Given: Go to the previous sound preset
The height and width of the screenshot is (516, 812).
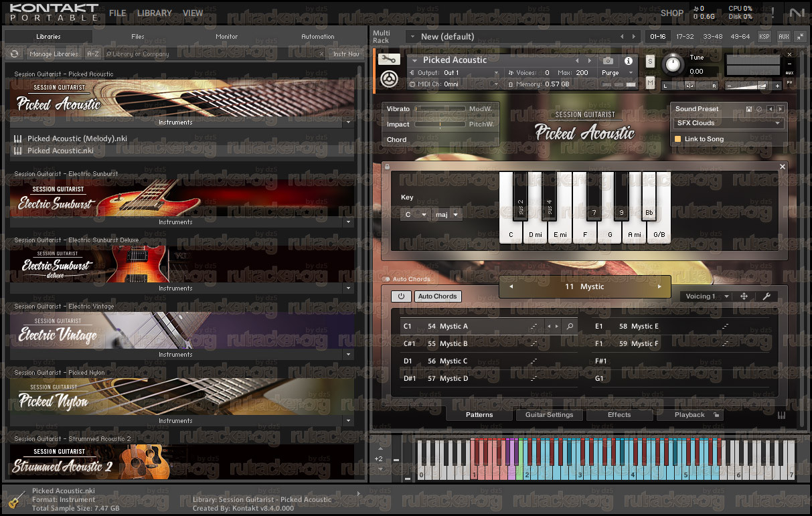Looking at the screenshot, I should [770, 109].
